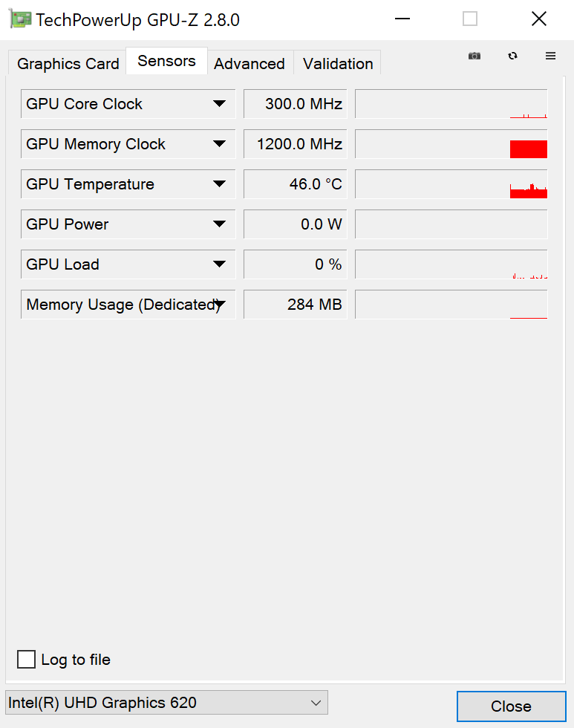Open the hamburger menu icon

pos(550,56)
